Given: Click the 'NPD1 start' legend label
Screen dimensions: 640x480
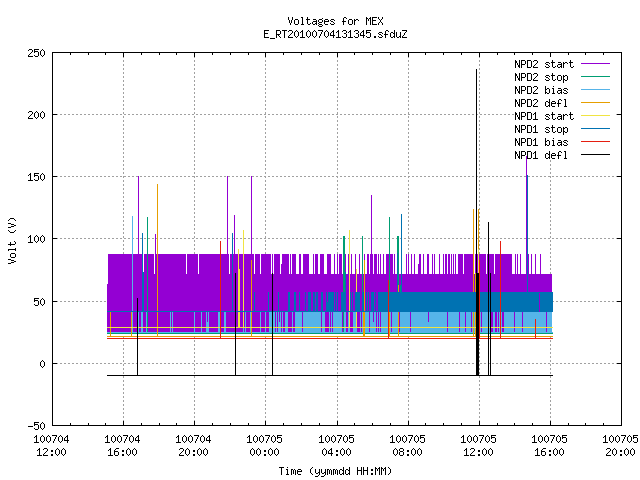Looking at the screenshot, I should point(544,116).
